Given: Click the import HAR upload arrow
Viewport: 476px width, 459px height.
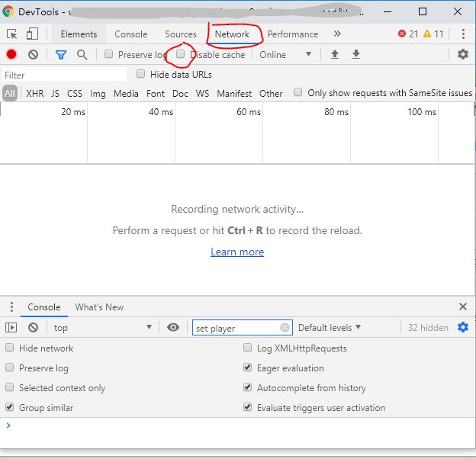Looking at the screenshot, I should click(334, 54).
